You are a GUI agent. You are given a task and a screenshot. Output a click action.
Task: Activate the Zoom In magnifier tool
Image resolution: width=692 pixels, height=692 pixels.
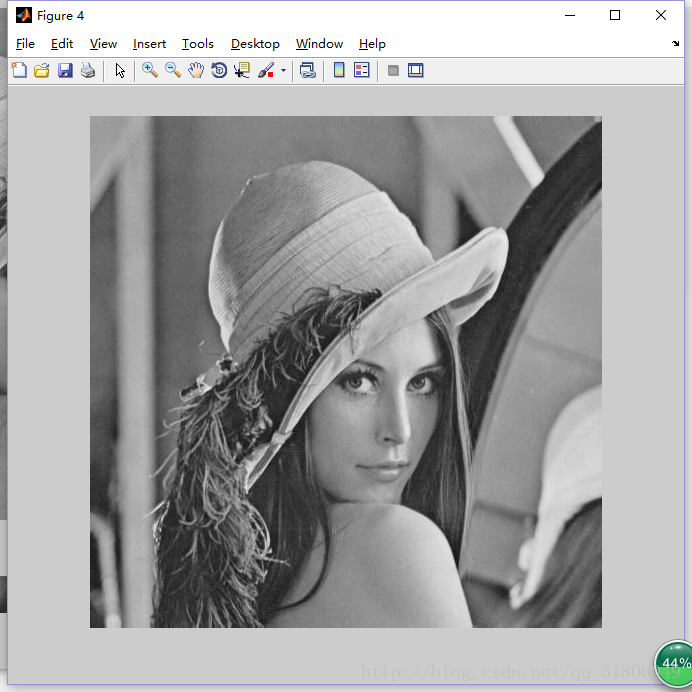pos(150,70)
